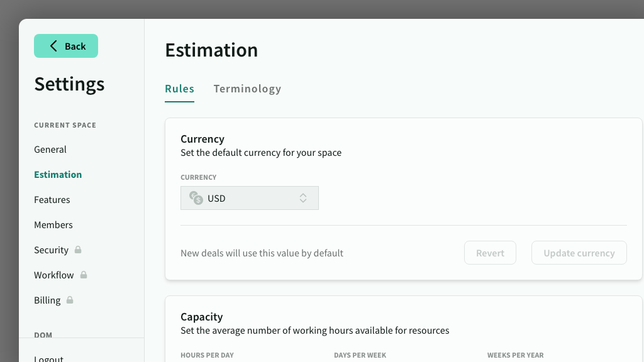This screenshot has width=644, height=362.
Task: Open General settings in the sidebar
Action: click(51, 150)
